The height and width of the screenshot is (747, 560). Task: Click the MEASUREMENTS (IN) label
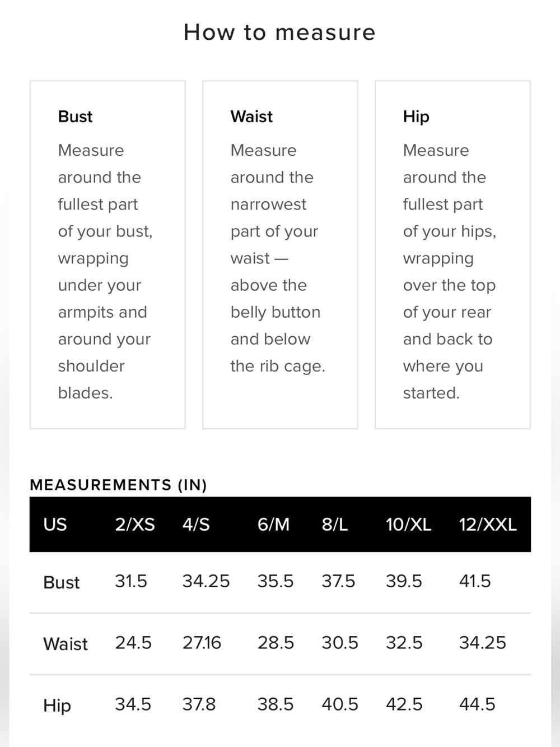(118, 485)
